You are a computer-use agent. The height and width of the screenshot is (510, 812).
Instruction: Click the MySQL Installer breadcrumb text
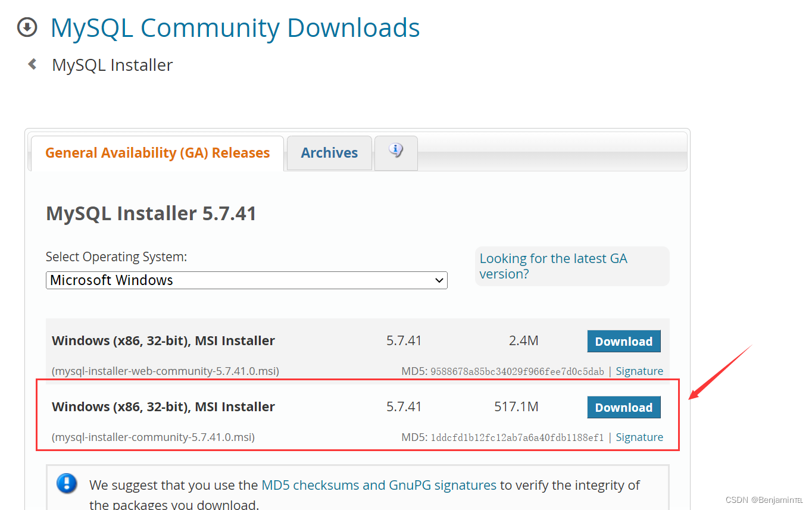pos(113,65)
